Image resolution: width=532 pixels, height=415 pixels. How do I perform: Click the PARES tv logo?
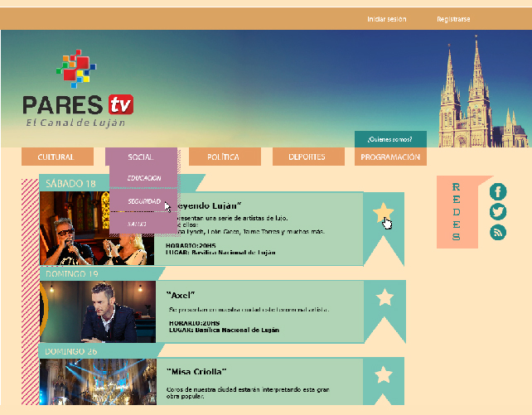78,91
